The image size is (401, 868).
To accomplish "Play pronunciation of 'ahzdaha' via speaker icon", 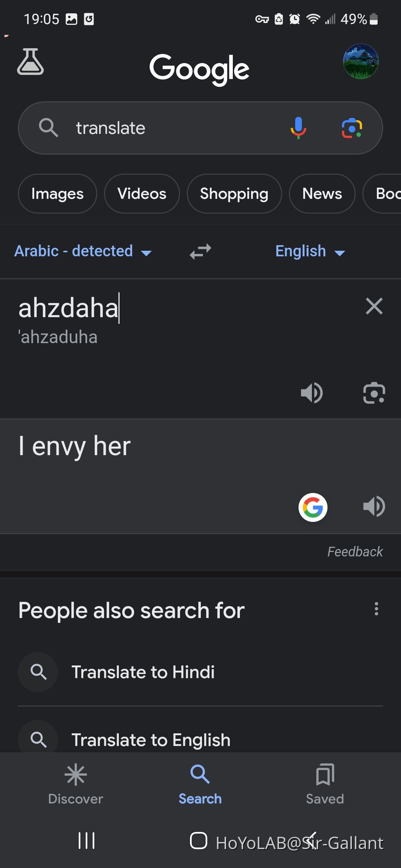I will (312, 392).
